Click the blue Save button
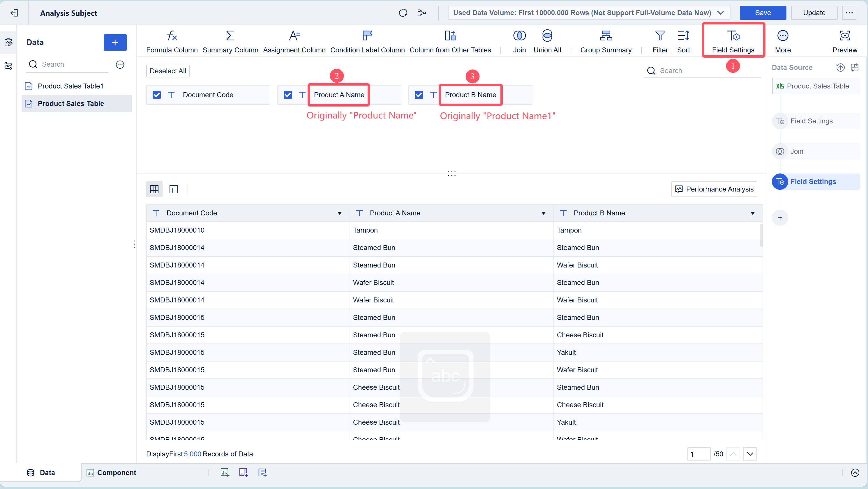Screen dimensions: 868x489 pos(763,13)
